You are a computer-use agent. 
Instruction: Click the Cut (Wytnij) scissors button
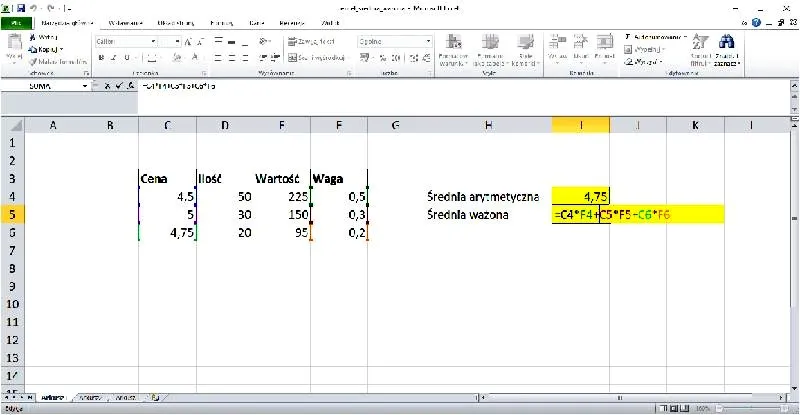[43, 37]
